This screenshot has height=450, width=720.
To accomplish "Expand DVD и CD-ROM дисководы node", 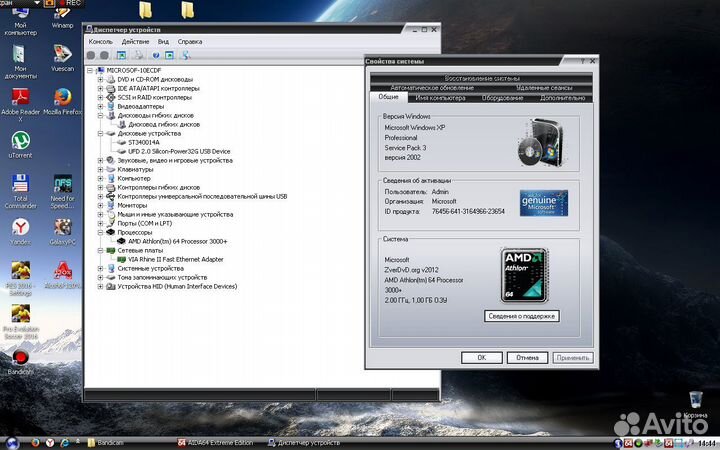I will click(100, 79).
